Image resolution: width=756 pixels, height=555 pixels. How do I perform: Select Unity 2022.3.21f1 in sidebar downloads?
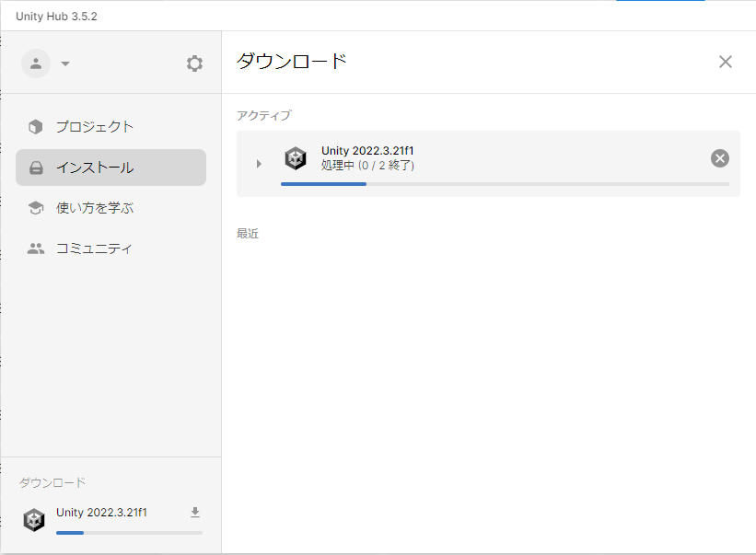click(101, 513)
